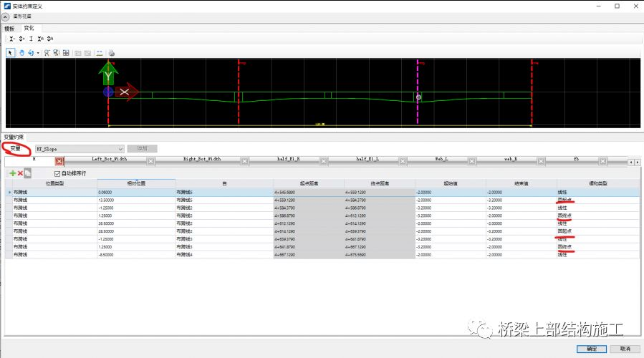Screen dimensions: 644x358
Task: Click the dashed line display icon
Action: tap(100, 53)
